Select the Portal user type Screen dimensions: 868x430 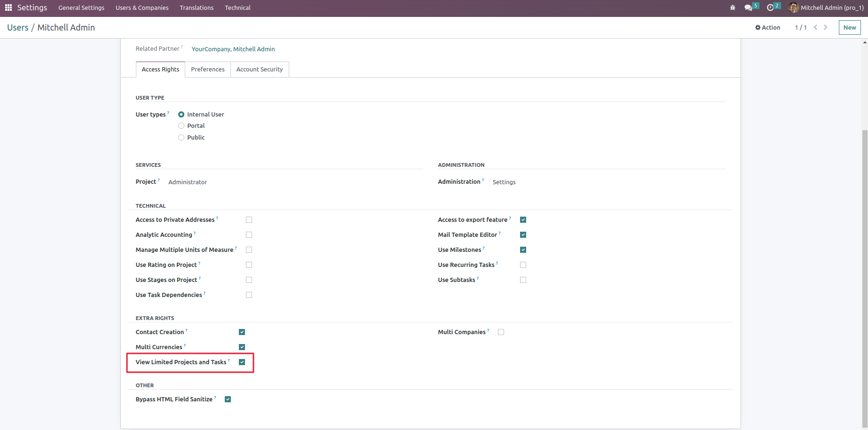181,125
